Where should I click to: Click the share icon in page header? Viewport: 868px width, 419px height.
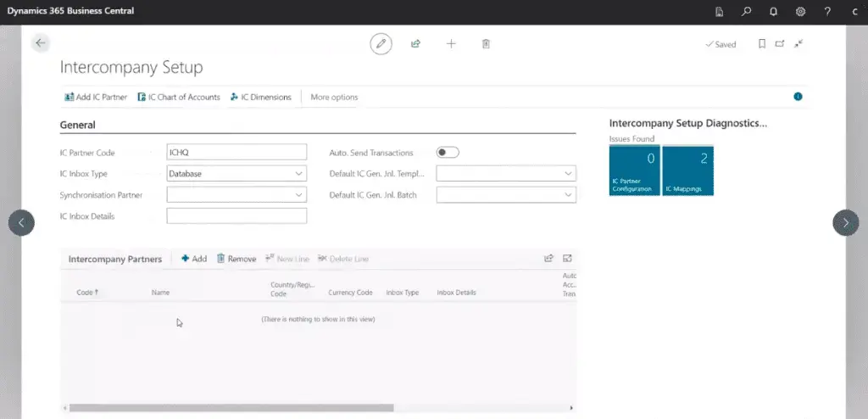tap(416, 43)
